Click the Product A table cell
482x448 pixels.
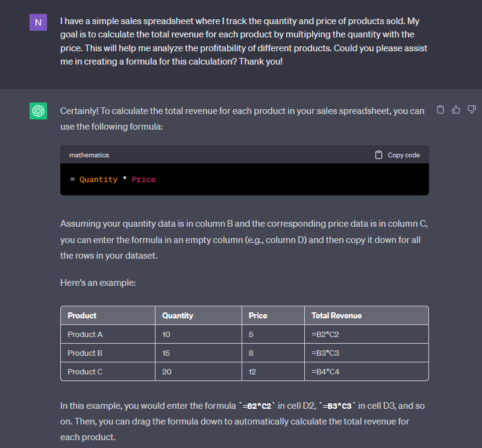pos(85,334)
